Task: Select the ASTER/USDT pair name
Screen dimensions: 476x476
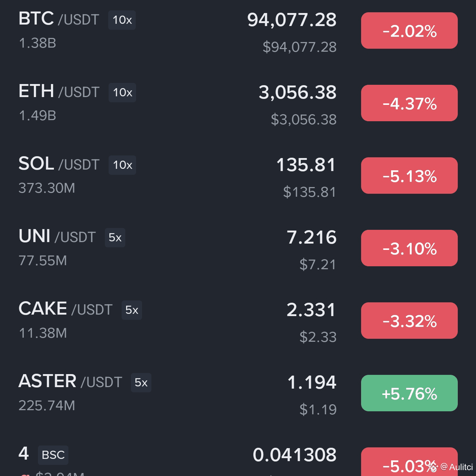Action: [70, 381]
